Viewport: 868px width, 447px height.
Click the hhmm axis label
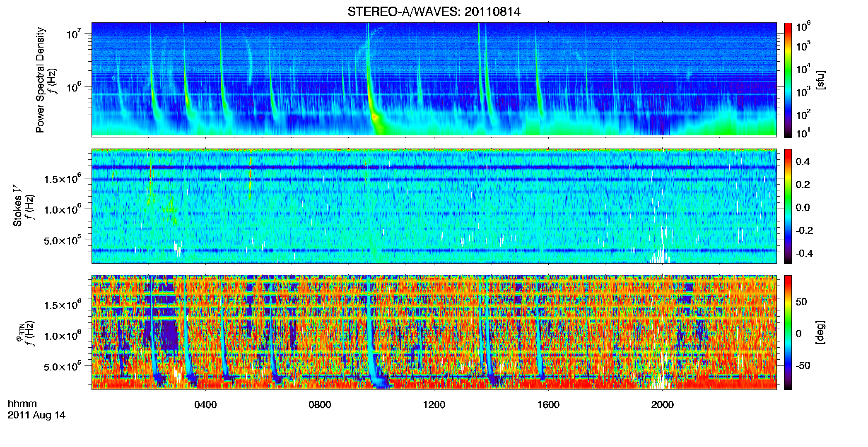coord(22,404)
